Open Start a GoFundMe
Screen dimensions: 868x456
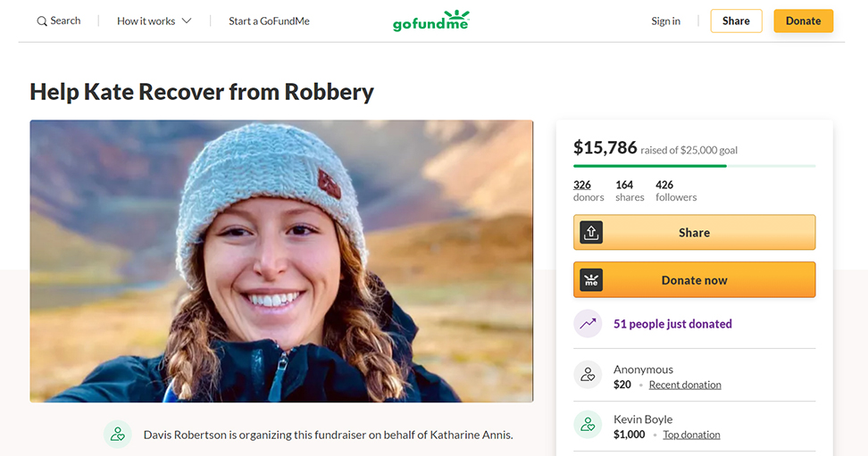(x=269, y=21)
